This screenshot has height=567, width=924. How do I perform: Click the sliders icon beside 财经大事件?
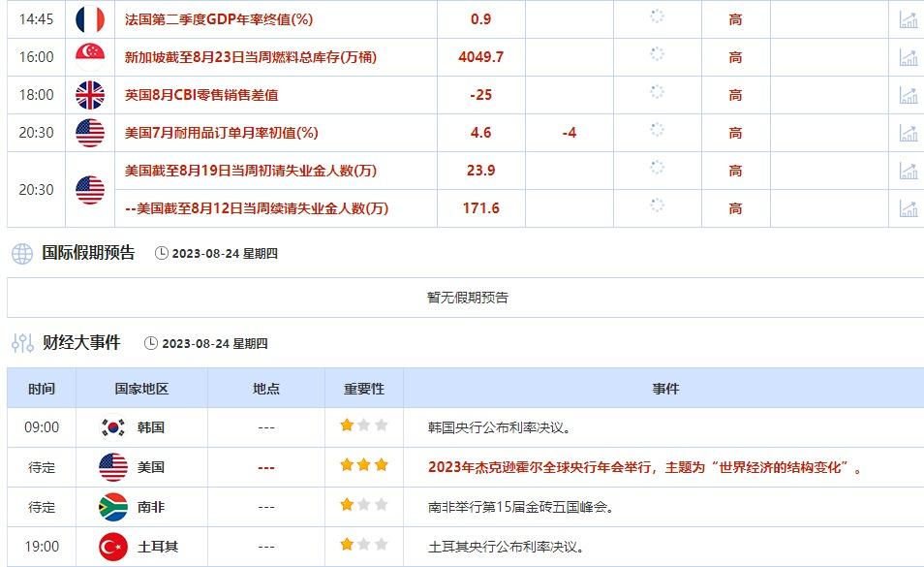(21, 343)
